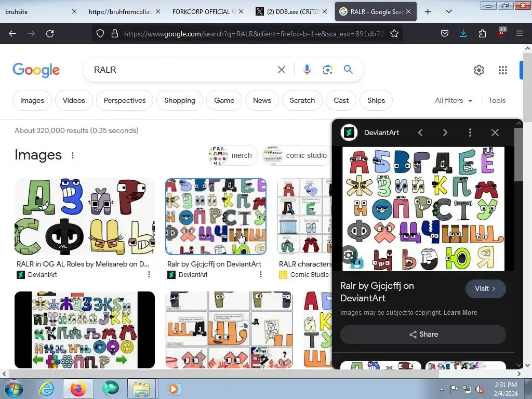Screen dimensions: 532x399
Task: Expand All filters dropdown
Action: pos(453,100)
